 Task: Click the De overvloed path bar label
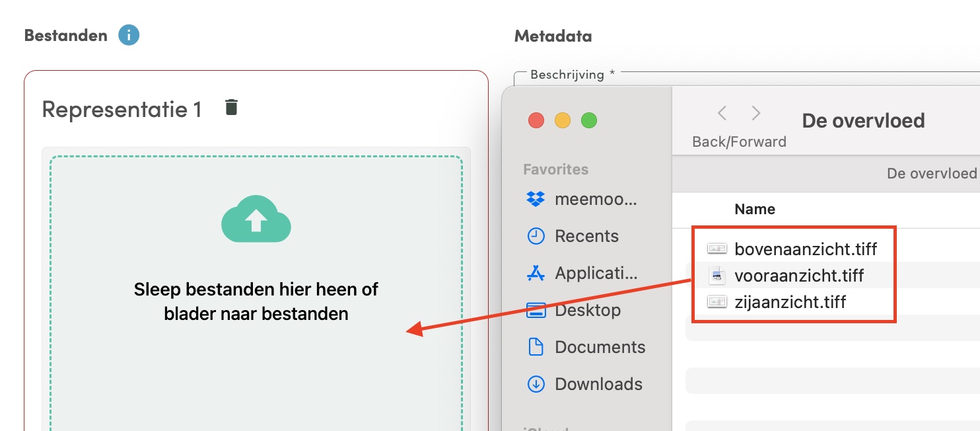point(932,173)
